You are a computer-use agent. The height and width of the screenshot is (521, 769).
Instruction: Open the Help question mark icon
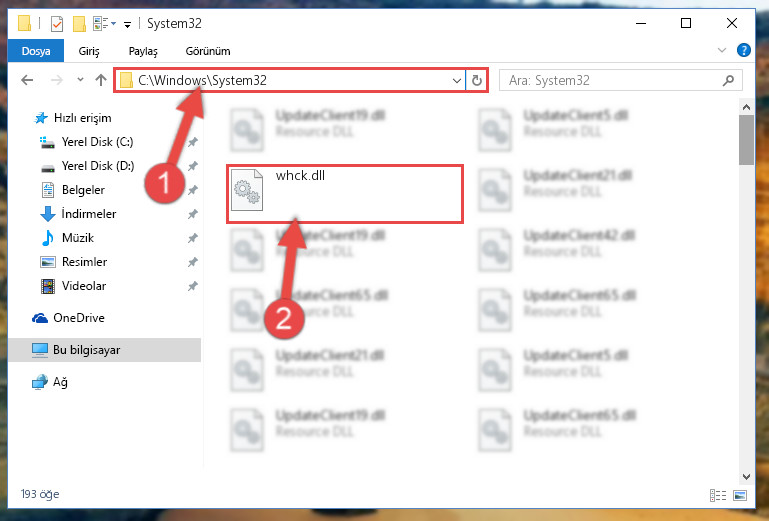(x=743, y=50)
